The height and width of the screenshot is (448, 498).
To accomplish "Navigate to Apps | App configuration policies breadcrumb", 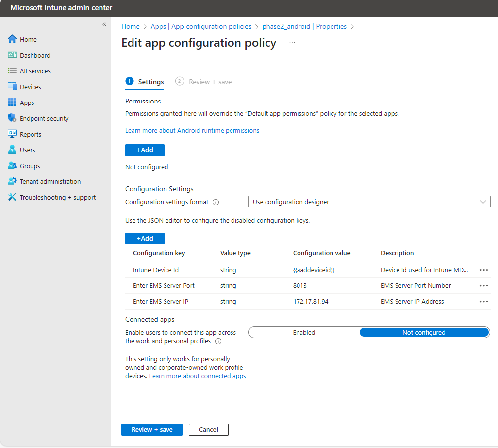I will pos(201,26).
